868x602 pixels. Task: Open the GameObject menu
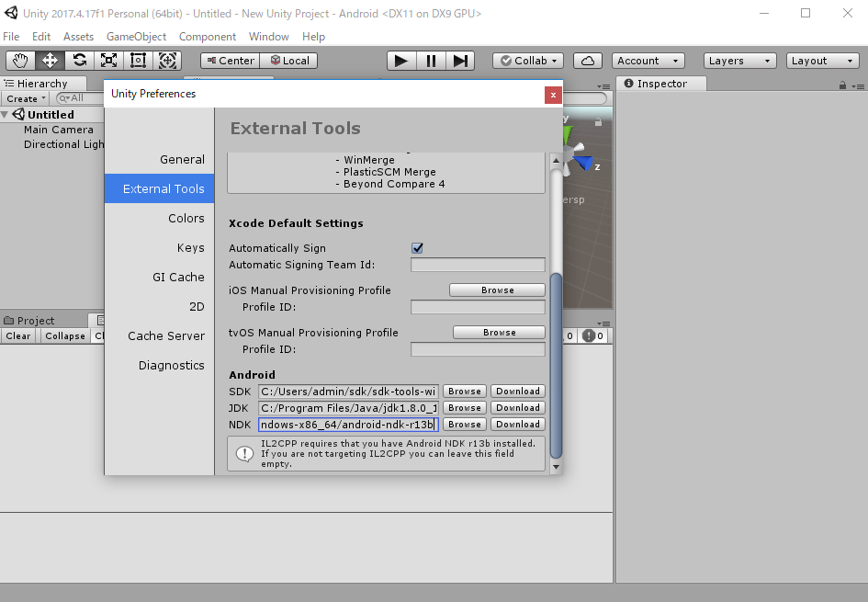136,37
